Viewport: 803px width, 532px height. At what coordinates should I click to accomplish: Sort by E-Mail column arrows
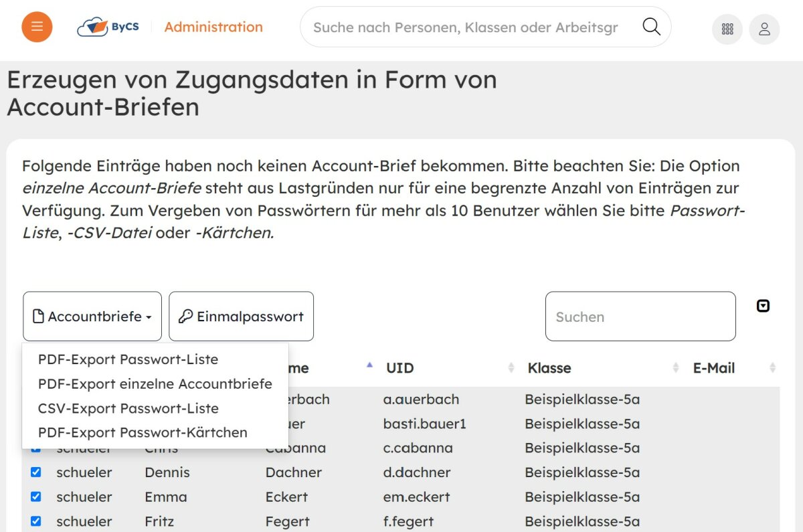[772, 368]
